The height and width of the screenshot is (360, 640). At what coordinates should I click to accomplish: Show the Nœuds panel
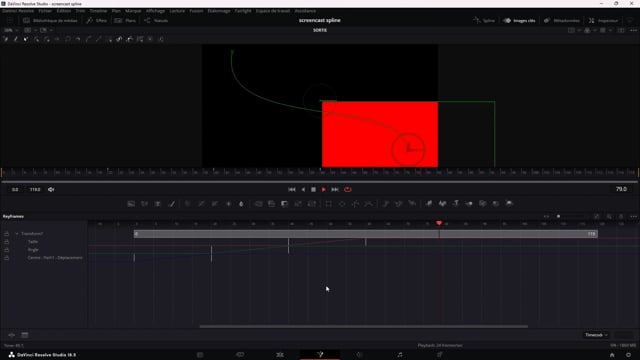[156, 20]
